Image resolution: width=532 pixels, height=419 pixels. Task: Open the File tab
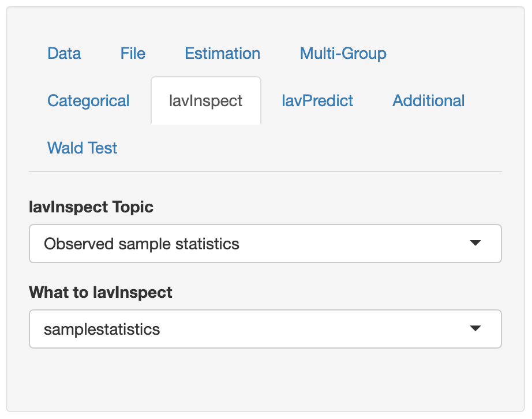(133, 54)
